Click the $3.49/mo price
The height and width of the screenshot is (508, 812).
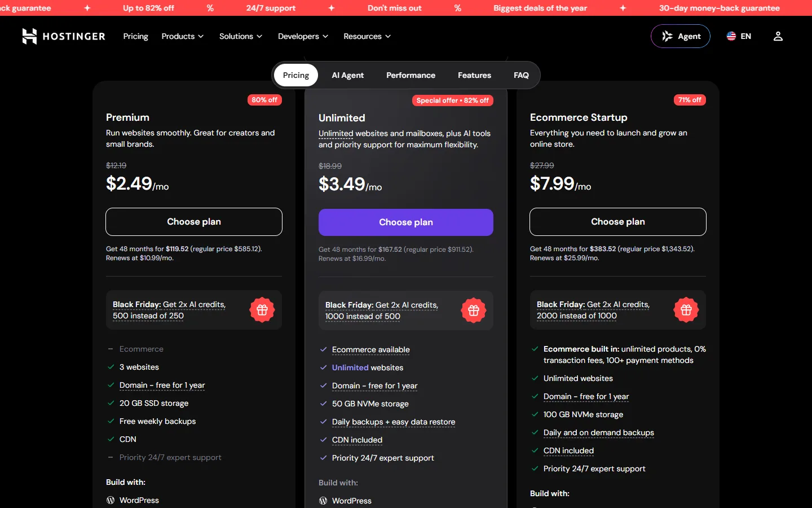tap(350, 184)
